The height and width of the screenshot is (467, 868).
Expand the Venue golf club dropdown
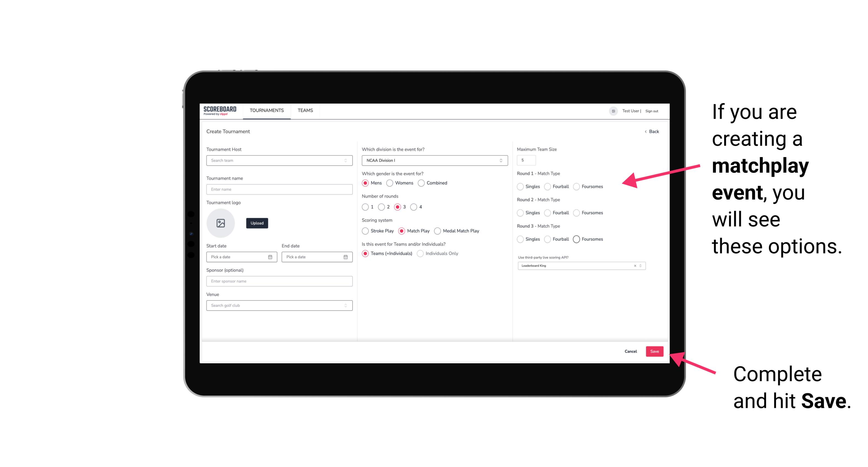click(346, 305)
